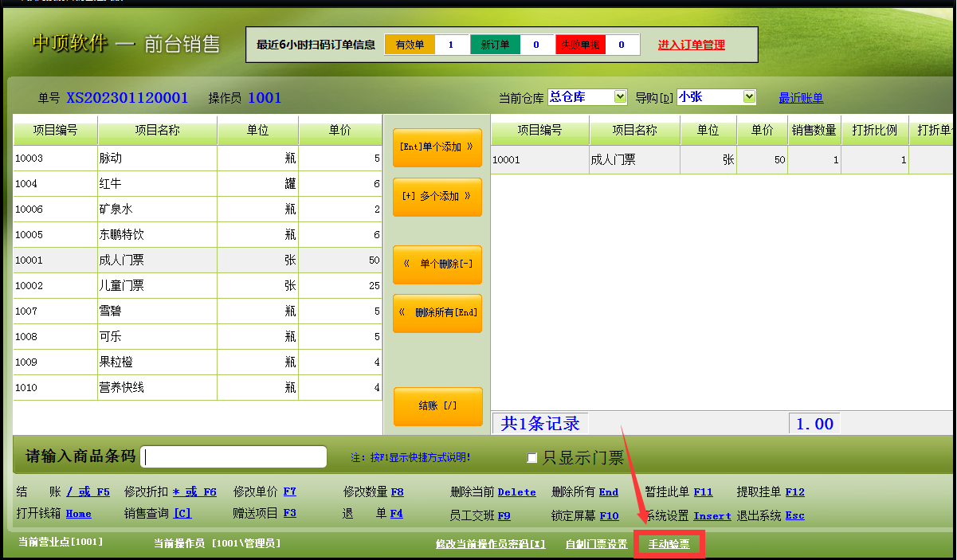Select the 儿童门票 product row
Viewport: 957px width, 560px height.
tap(157, 286)
